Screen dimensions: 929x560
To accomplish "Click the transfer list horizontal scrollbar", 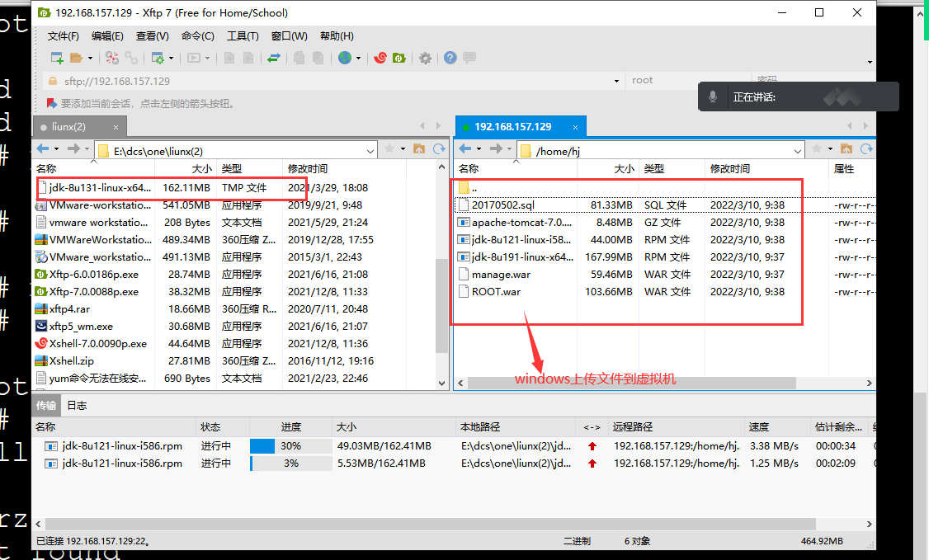I will 431,524.
